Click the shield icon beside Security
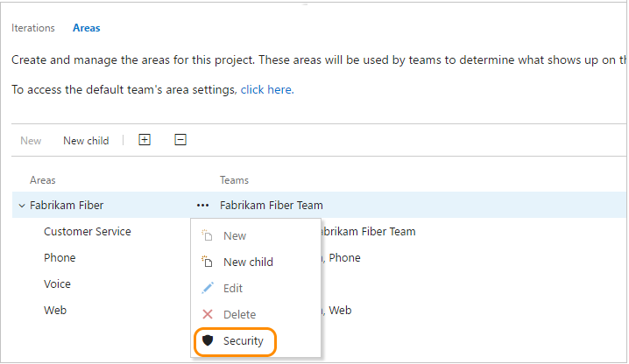Viewport: 629px width, 364px height. pos(208,340)
